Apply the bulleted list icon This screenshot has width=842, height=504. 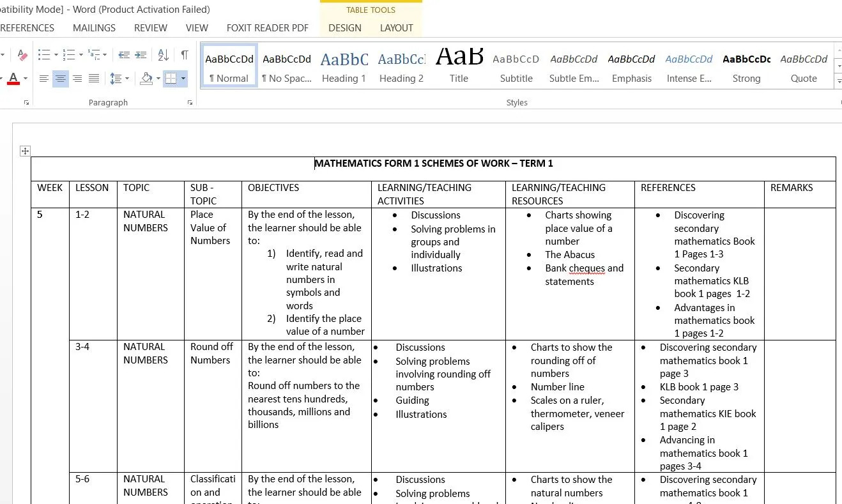click(43, 56)
